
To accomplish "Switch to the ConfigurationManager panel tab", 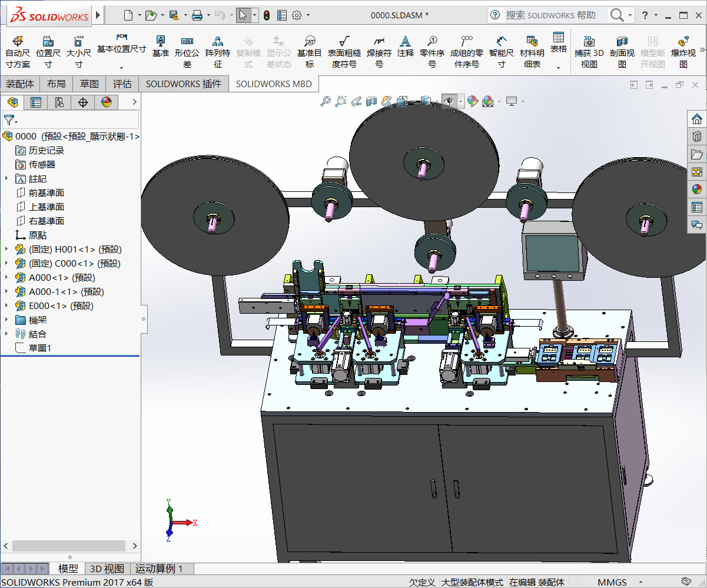I will [59, 102].
